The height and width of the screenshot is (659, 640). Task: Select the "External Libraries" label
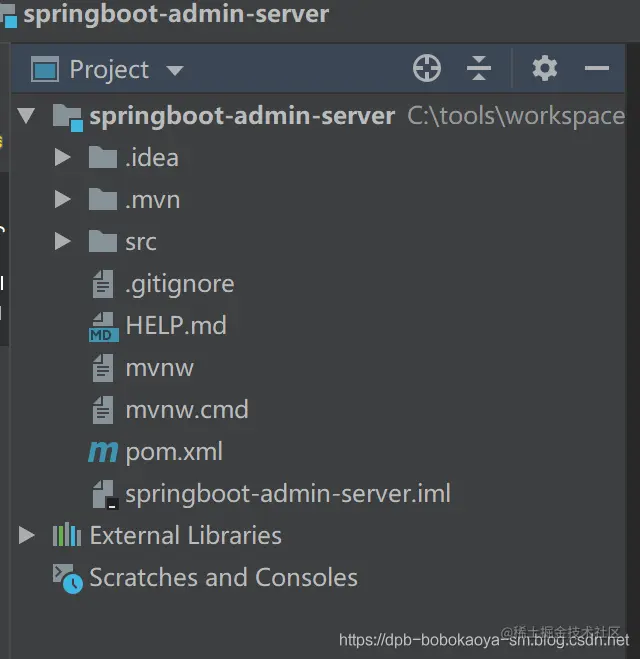point(185,535)
